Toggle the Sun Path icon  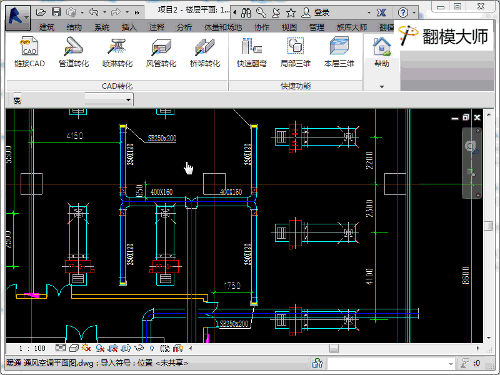(86, 348)
